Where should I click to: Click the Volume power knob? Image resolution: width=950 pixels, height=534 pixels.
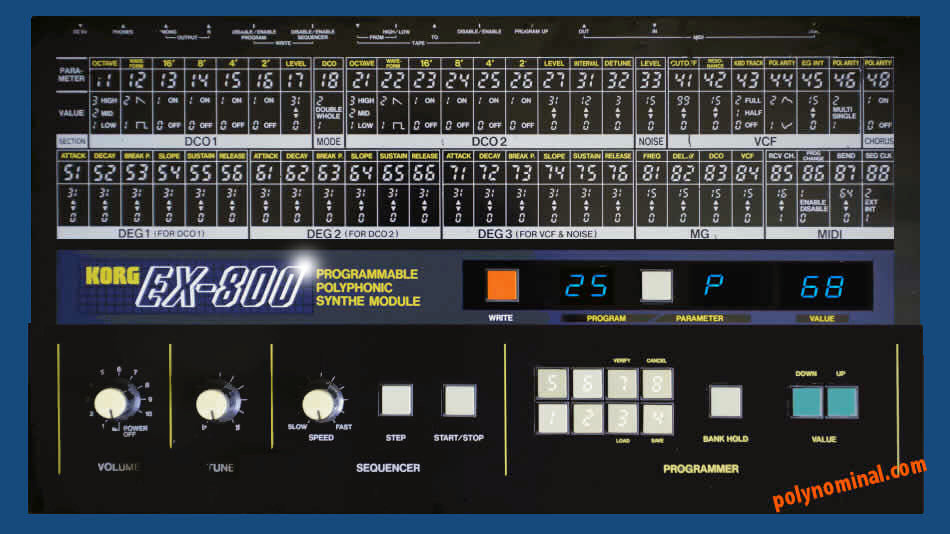(x=111, y=404)
